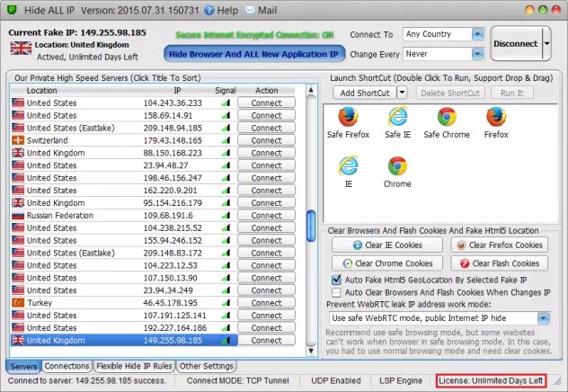The image size is (568, 392).
Task: Open the Flexible Hide IP Rules tab
Action: [x=134, y=366]
